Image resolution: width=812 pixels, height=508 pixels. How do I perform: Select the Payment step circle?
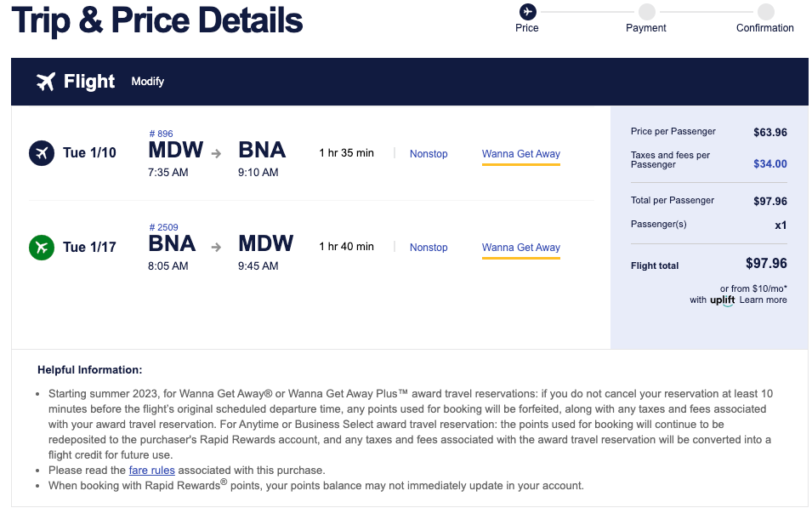(x=646, y=12)
